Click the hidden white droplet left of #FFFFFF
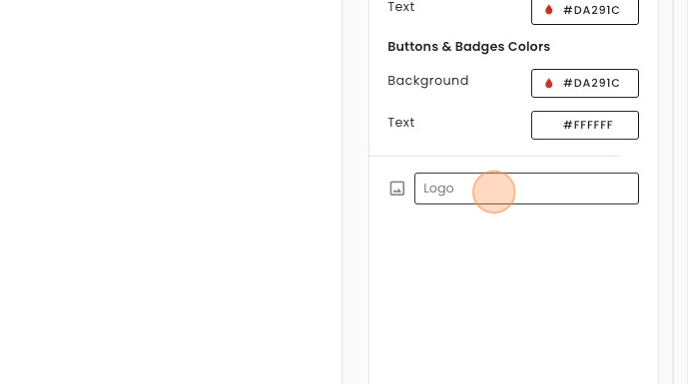The image size is (688, 384). click(x=548, y=126)
